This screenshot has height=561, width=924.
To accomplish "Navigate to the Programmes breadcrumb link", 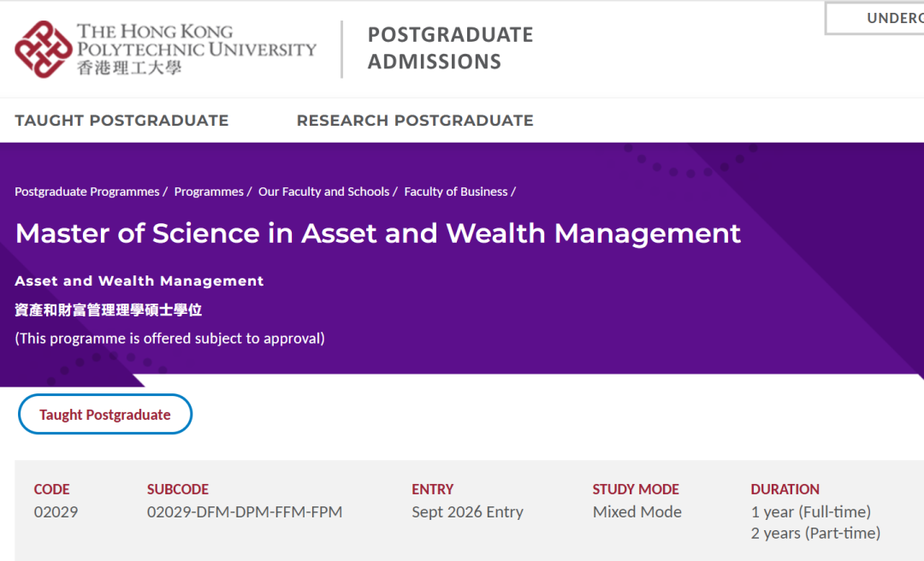I will pyautogui.click(x=209, y=192).
